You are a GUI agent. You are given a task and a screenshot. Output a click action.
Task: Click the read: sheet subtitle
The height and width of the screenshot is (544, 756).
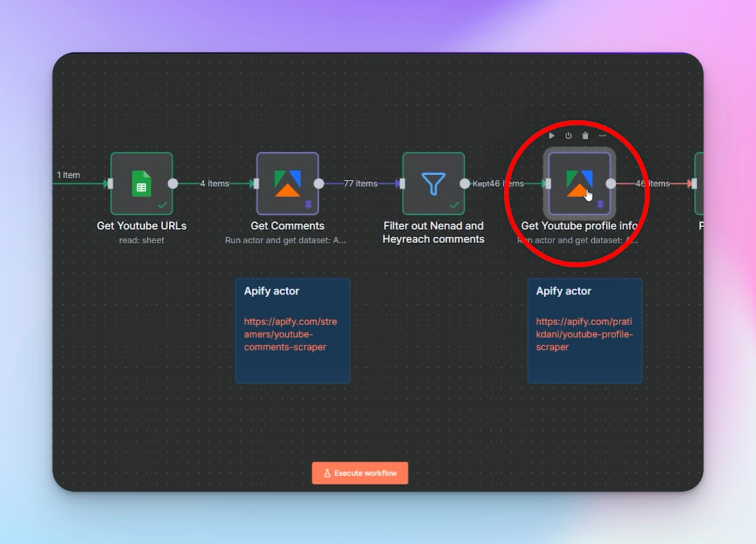click(x=141, y=240)
